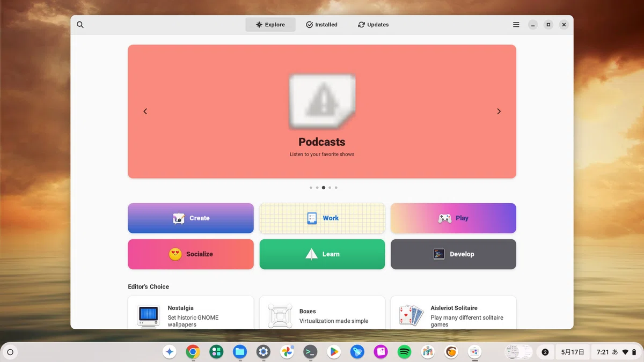Open the magenta square app on the shelf
This screenshot has width=644, height=362.
(380, 352)
